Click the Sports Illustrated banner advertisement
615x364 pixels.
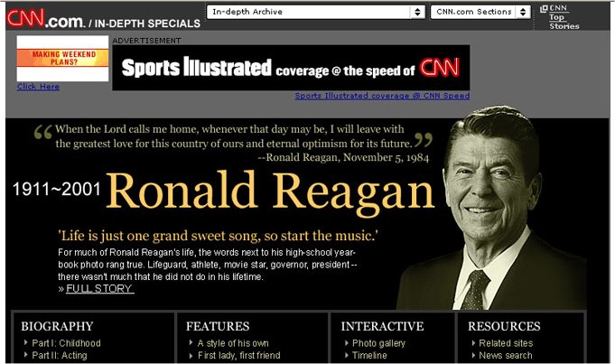pos(291,68)
